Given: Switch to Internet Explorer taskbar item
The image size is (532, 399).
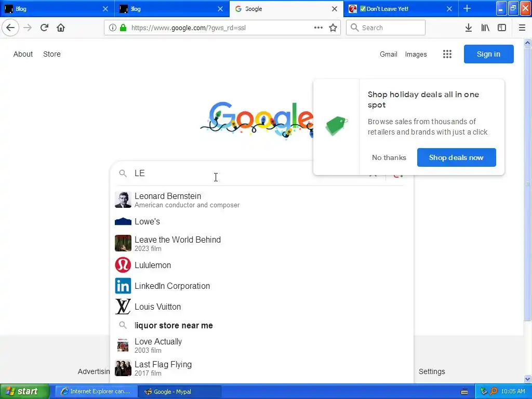Looking at the screenshot, I should click(96, 391).
